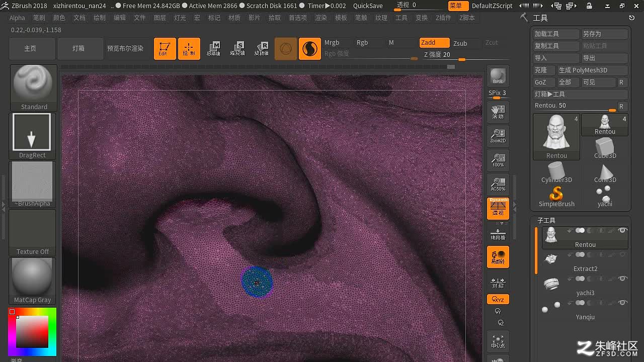
Task: Toggle visibility of Extract2 subtool
Action: [622, 254]
